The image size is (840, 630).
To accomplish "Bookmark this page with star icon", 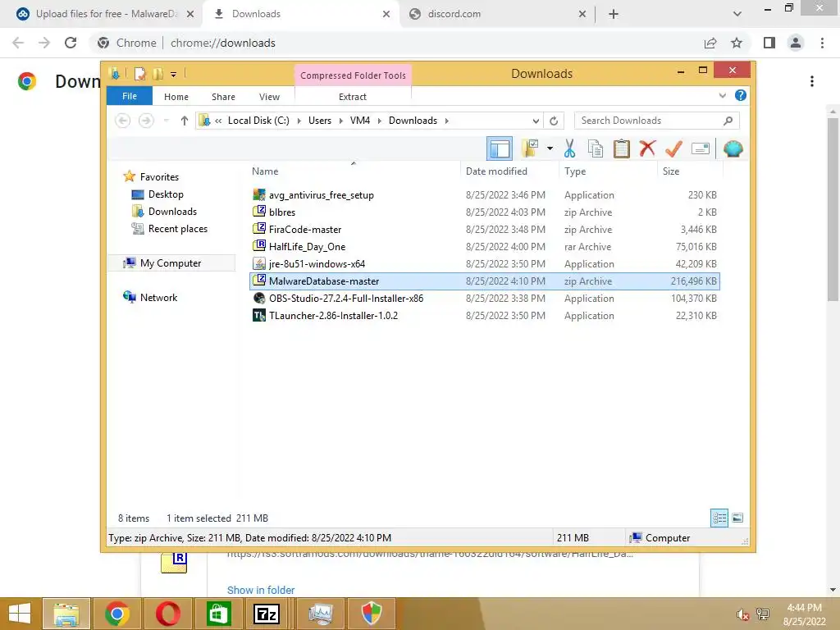I will pyautogui.click(x=737, y=43).
